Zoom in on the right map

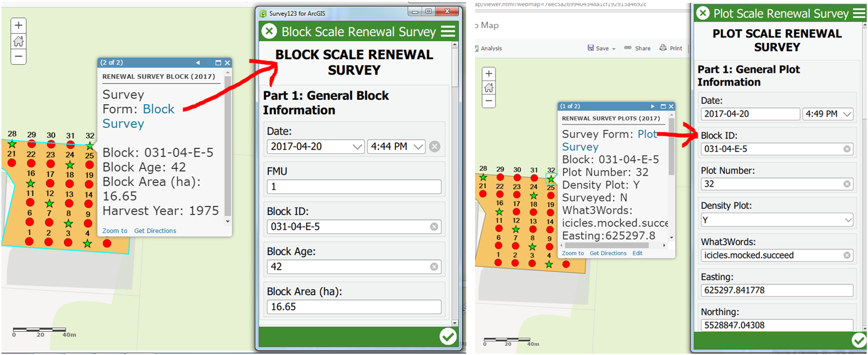point(489,74)
